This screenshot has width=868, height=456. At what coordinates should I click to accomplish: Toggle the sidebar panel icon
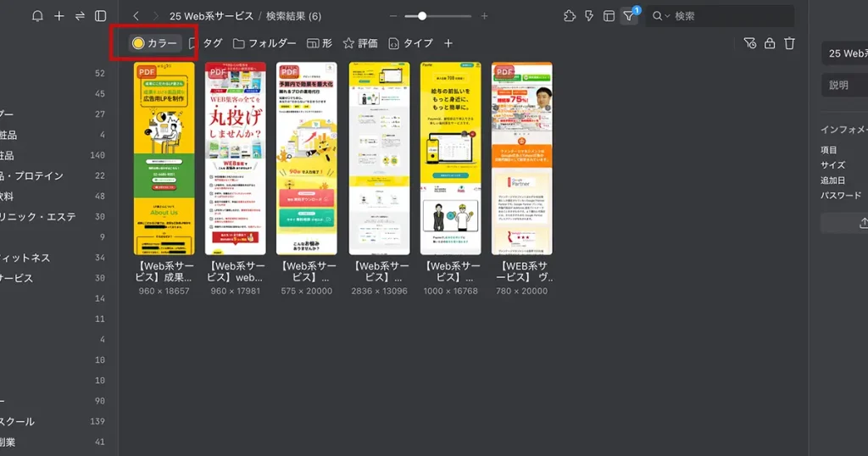(101, 16)
